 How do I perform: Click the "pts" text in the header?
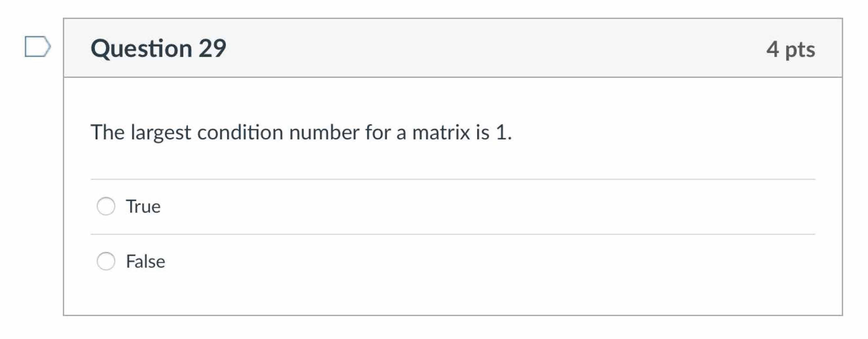(800, 50)
